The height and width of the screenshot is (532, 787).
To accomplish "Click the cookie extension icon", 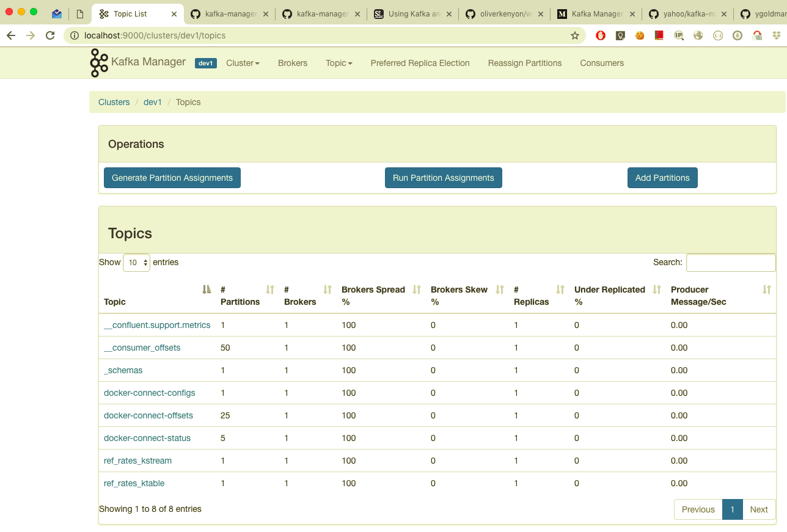I will pos(640,35).
